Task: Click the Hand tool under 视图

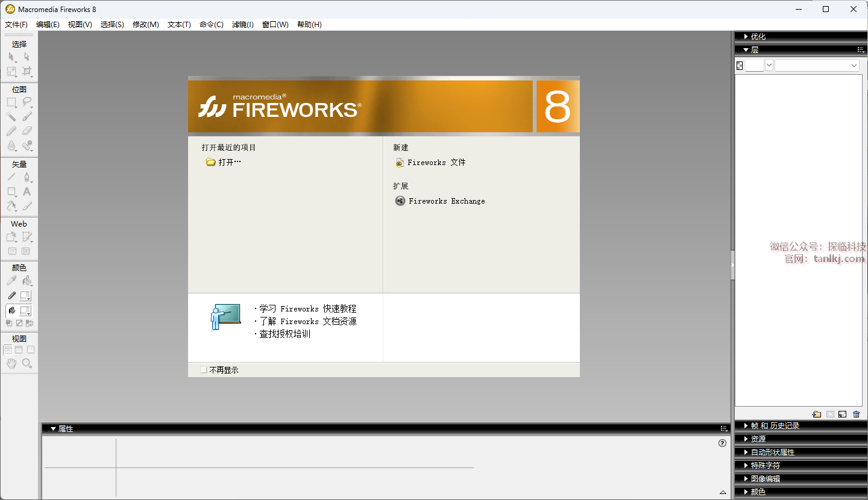Action: tap(11, 364)
